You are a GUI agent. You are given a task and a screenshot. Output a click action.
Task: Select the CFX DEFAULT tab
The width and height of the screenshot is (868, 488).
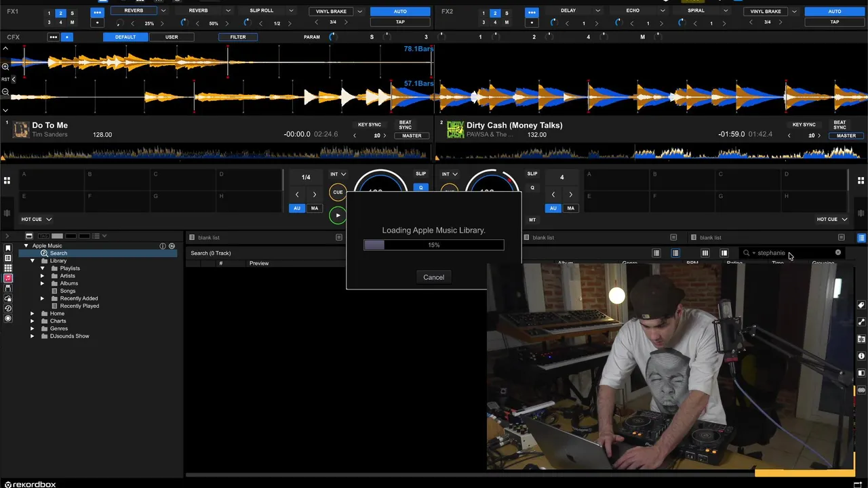click(x=125, y=37)
